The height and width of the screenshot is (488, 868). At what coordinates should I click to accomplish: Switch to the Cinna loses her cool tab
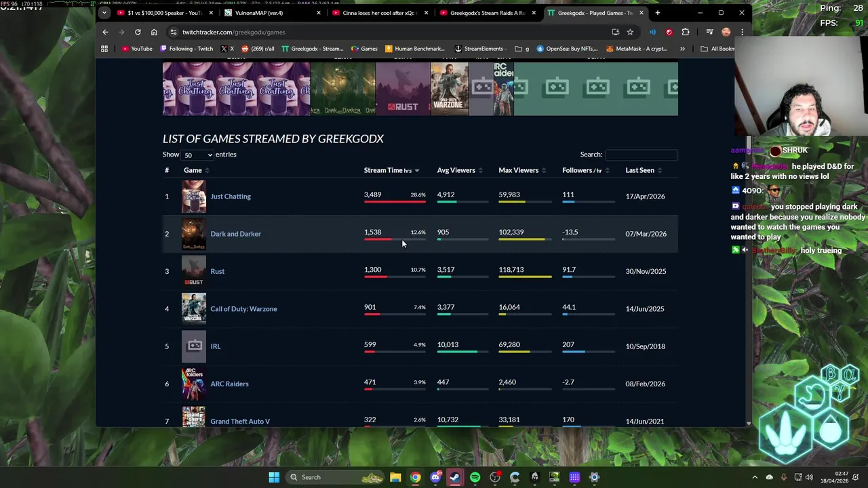[x=380, y=13]
